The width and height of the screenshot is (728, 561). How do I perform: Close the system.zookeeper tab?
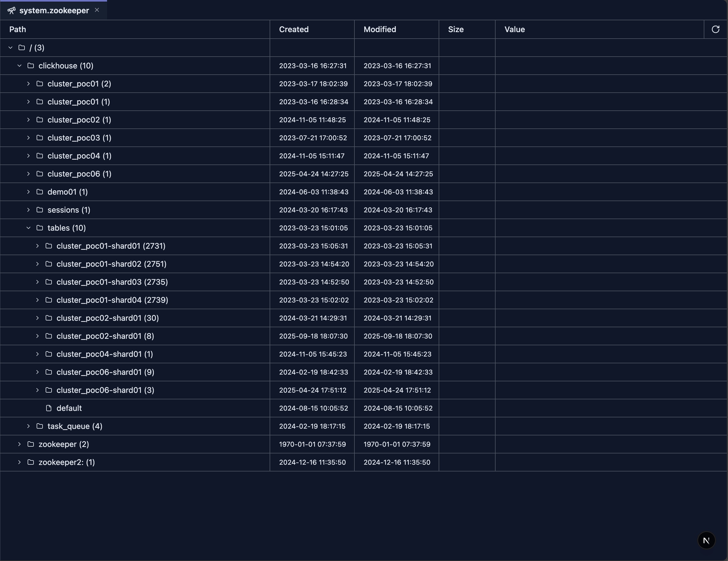tap(97, 10)
